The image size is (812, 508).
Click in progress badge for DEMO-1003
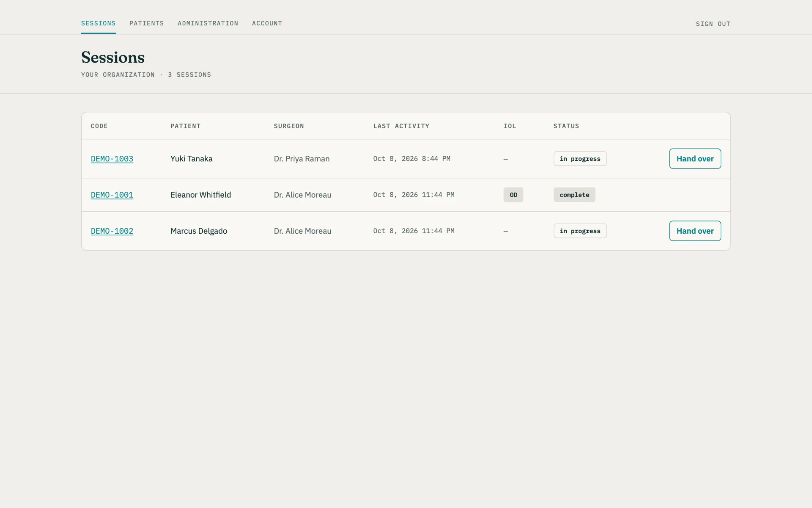(x=580, y=159)
